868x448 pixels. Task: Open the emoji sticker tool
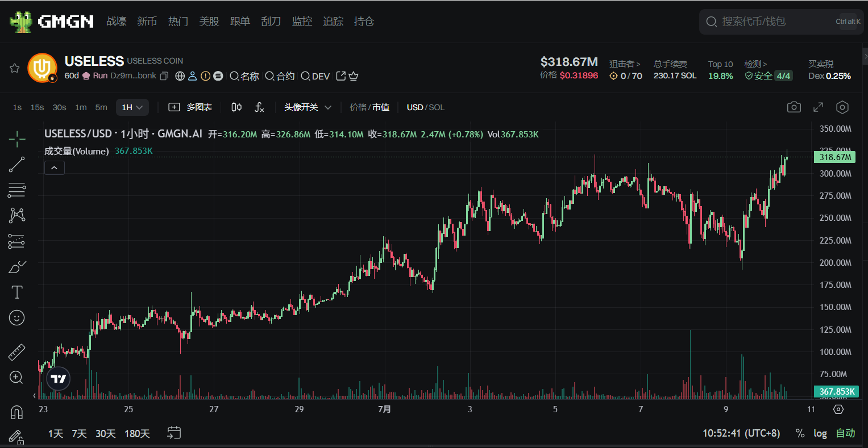(17, 318)
